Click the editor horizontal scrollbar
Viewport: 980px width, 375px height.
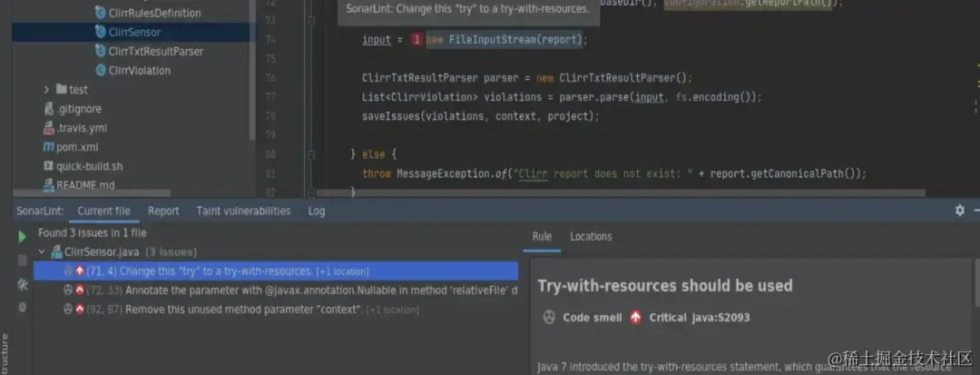coord(620,193)
